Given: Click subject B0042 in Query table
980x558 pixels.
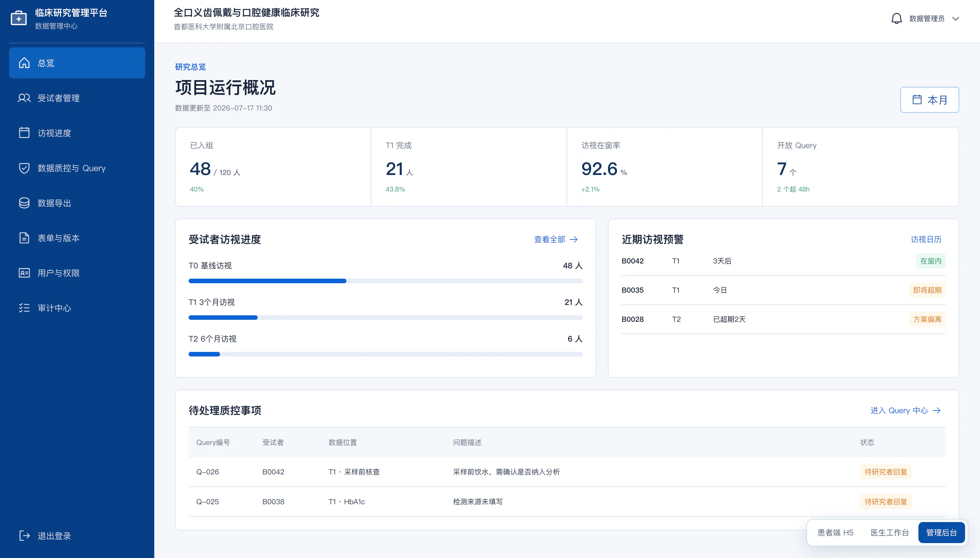Looking at the screenshot, I should tap(273, 472).
